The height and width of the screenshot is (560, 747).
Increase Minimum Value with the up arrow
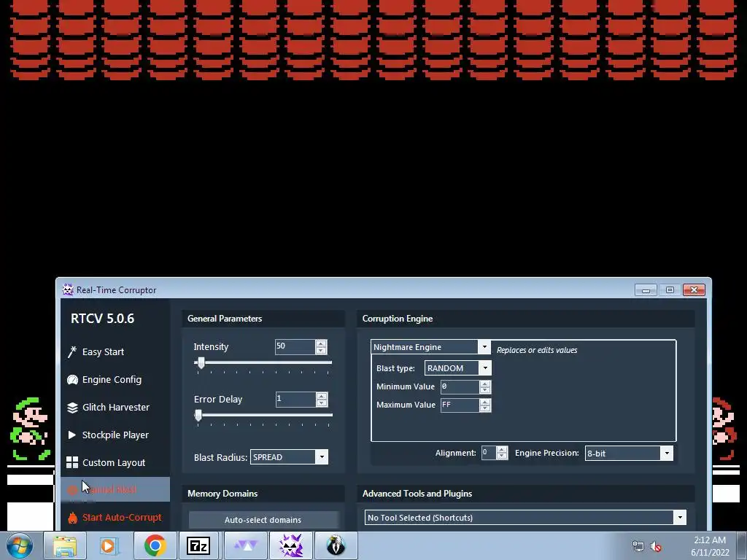[x=485, y=384]
